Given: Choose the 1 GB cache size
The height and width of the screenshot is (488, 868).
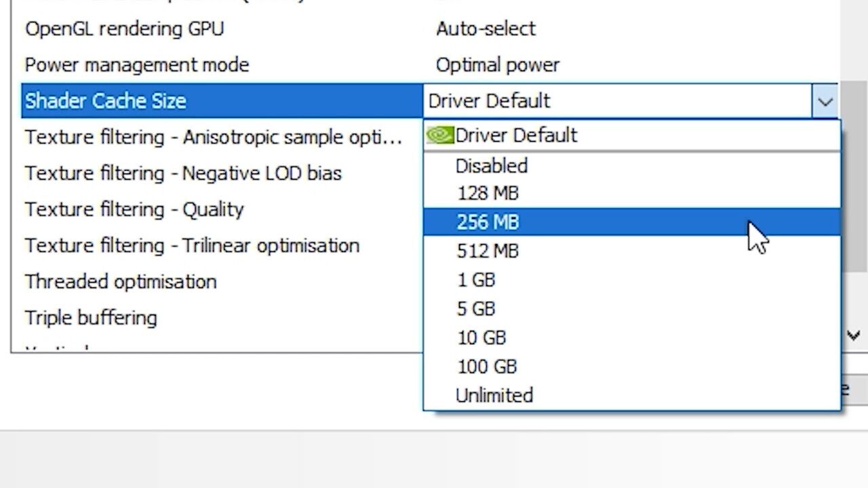Looking at the screenshot, I should 476,280.
